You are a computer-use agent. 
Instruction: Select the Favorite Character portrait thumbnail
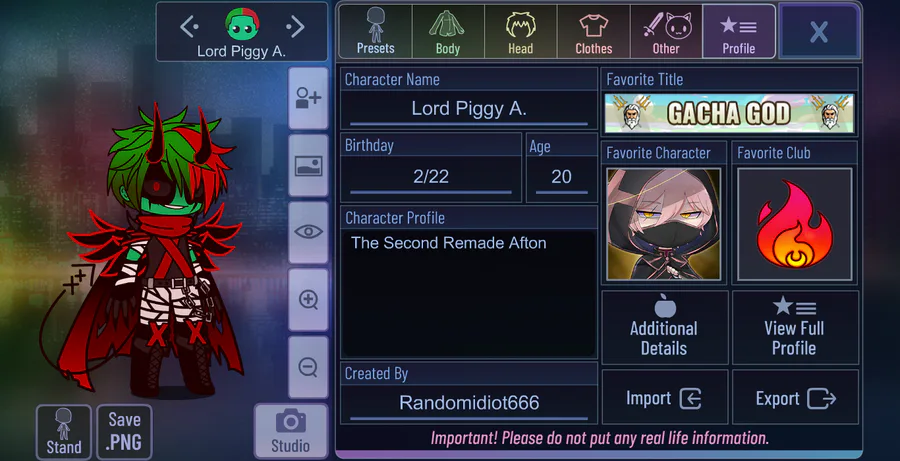tap(664, 224)
